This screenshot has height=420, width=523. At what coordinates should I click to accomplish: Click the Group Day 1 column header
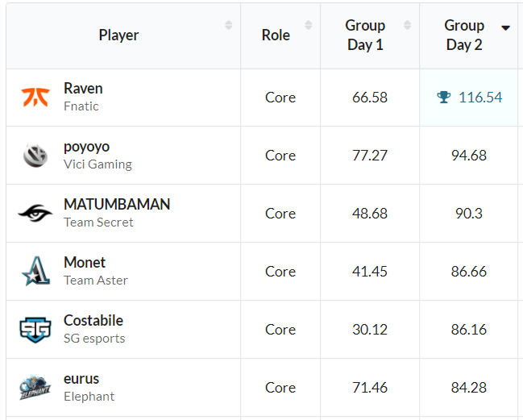point(365,35)
